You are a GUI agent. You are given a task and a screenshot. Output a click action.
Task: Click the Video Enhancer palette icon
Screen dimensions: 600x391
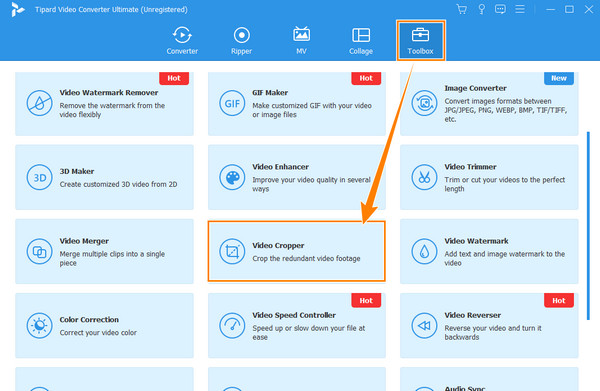click(x=232, y=178)
